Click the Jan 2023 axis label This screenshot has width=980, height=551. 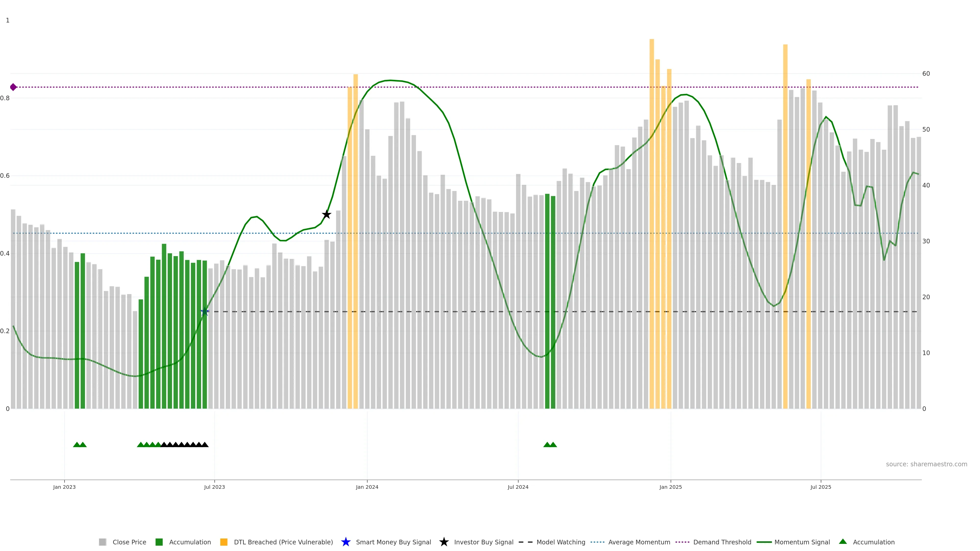(64, 487)
